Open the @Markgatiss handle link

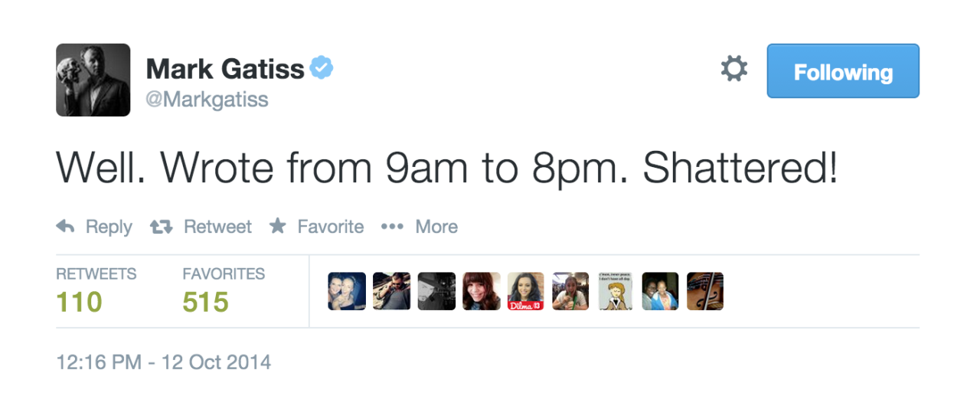coord(207,100)
